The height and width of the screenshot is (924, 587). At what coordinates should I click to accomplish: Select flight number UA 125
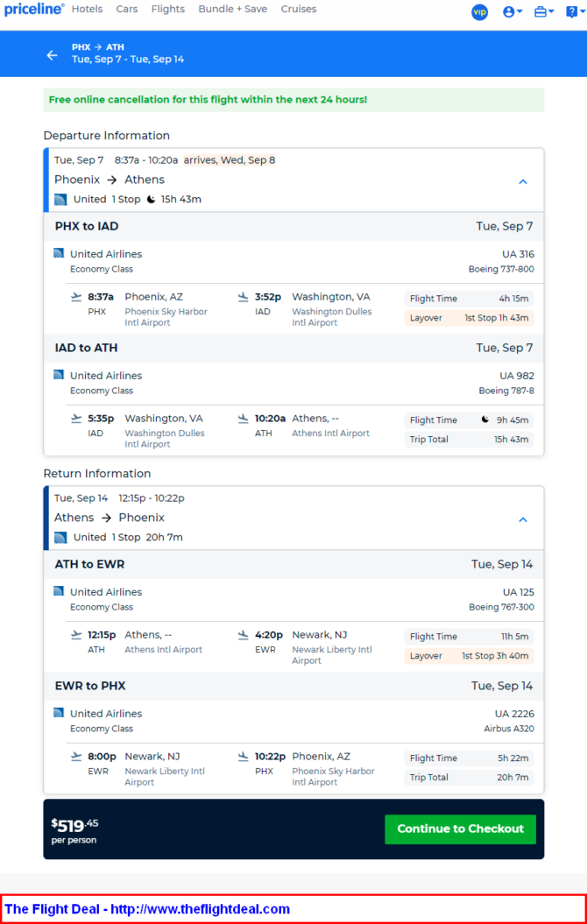click(x=519, y=592)
